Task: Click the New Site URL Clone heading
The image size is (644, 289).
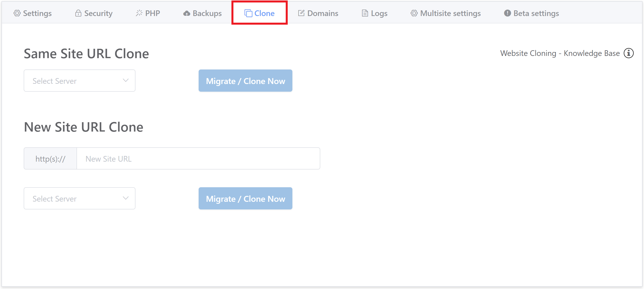Action: 83,127
